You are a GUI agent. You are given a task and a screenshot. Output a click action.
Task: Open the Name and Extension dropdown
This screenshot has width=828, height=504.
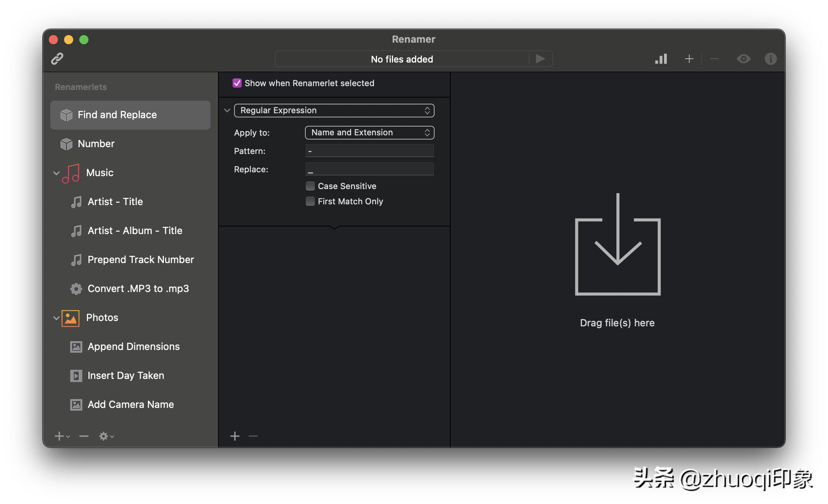click(369, 133)
